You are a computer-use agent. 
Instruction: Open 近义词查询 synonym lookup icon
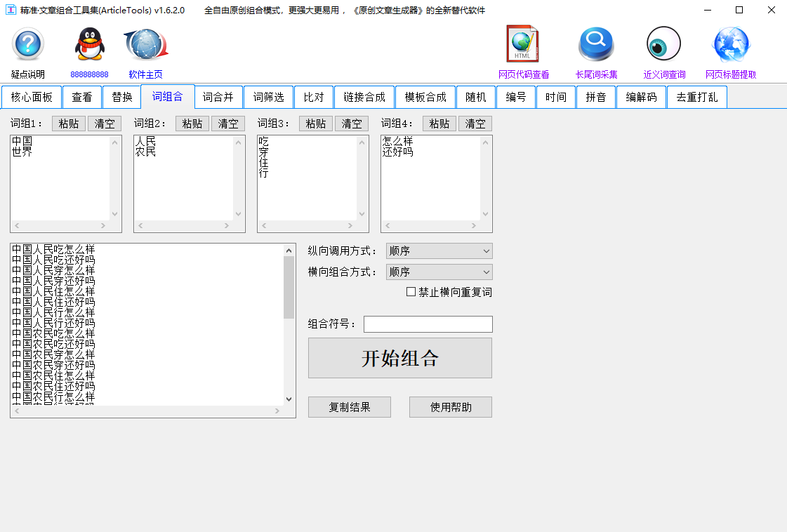(663, 46)
